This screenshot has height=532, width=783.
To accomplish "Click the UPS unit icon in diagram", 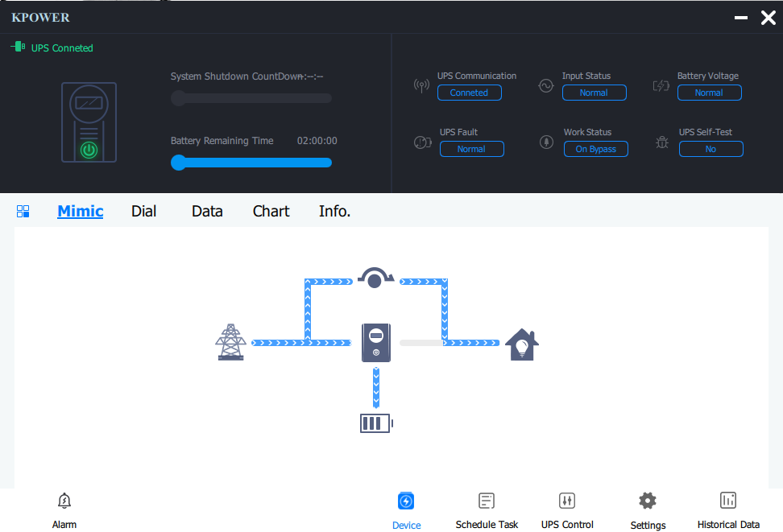I will pyautogui.click(x=376, y=343).
